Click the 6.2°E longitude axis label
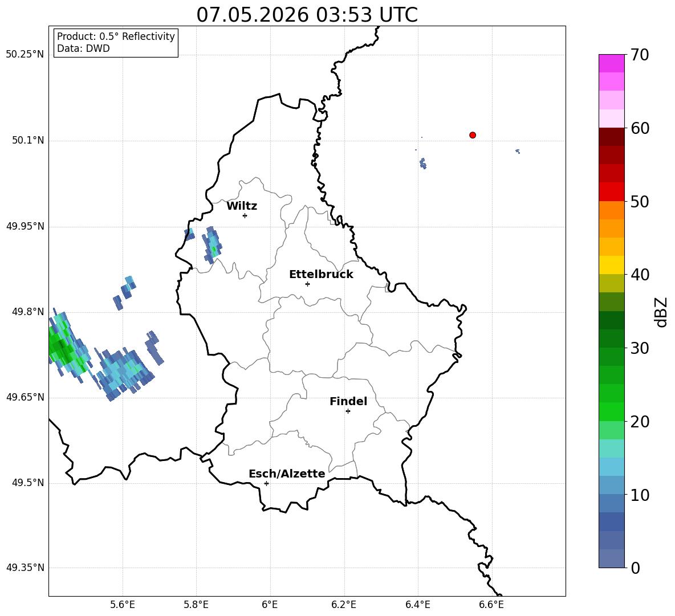675x616 pixels. click(x=344, y=605)
